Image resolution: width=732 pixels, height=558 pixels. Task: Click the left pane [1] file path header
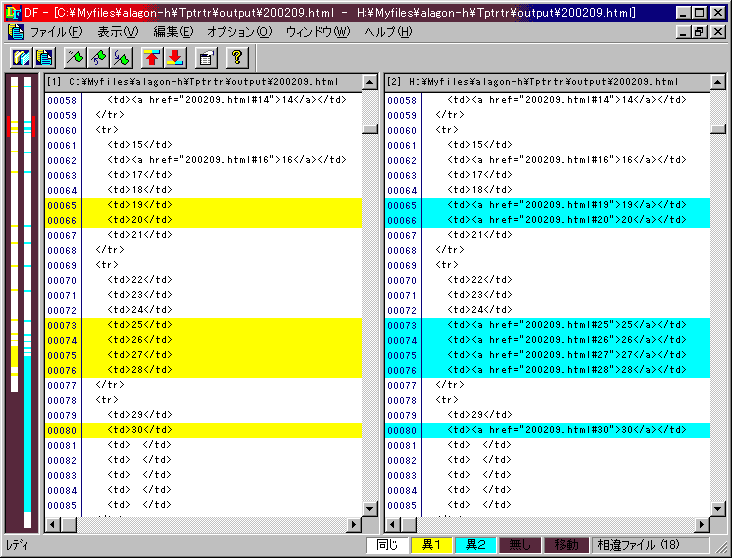coord(204,82)
